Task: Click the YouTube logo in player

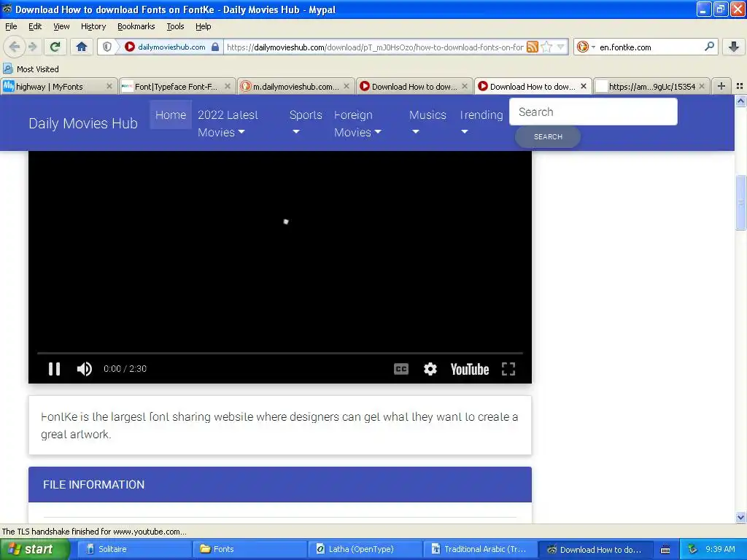Action: (470, 369)
